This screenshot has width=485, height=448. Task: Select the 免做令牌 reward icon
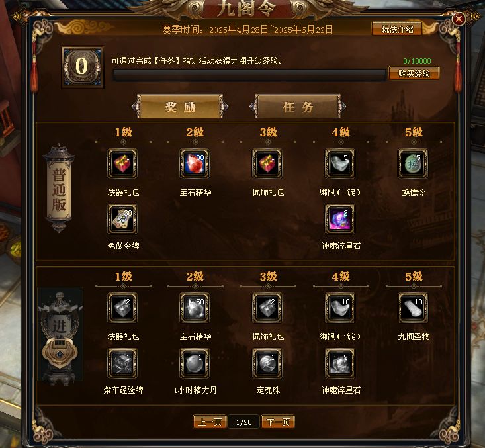click(122, 219)
